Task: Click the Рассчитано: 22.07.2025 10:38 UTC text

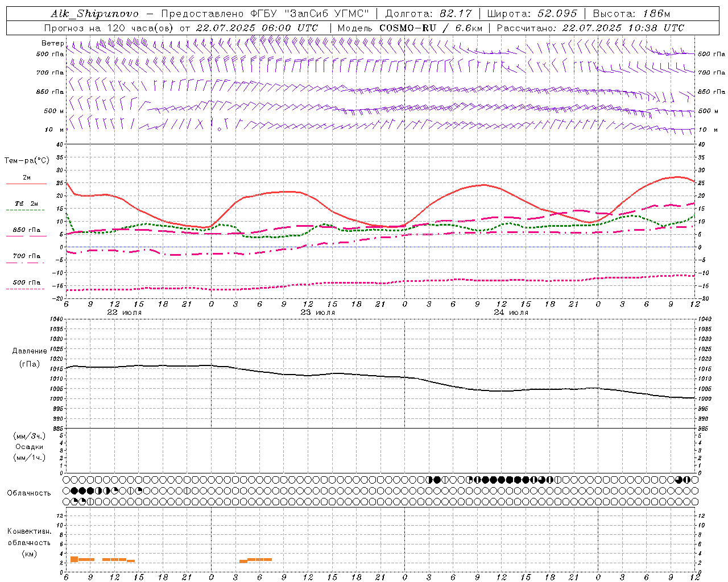Action: click(590, 28)
